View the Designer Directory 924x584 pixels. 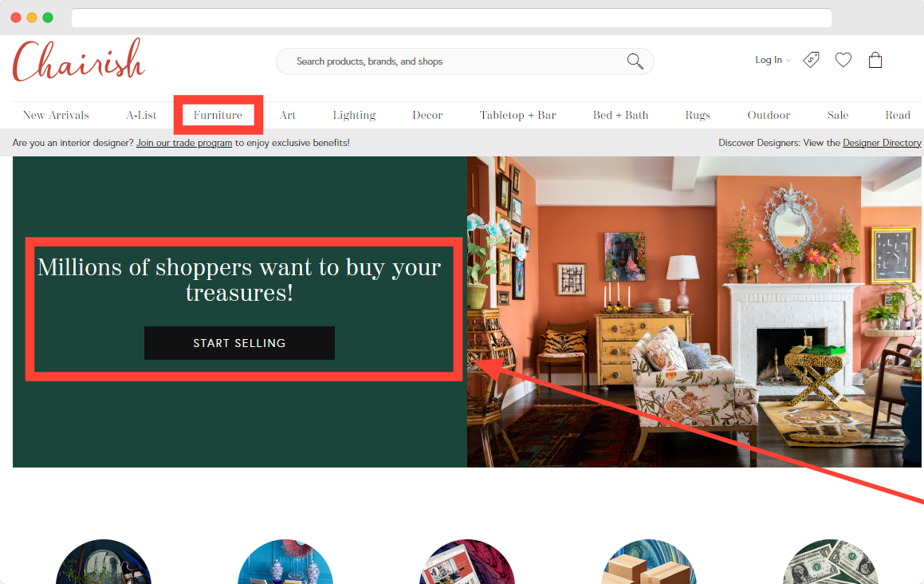tap(881, 143)
